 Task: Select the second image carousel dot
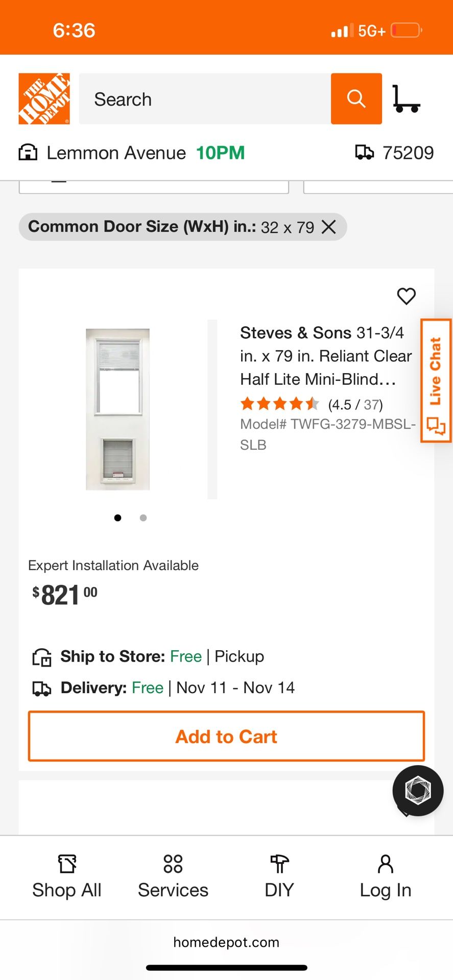[x=143, y=518]
